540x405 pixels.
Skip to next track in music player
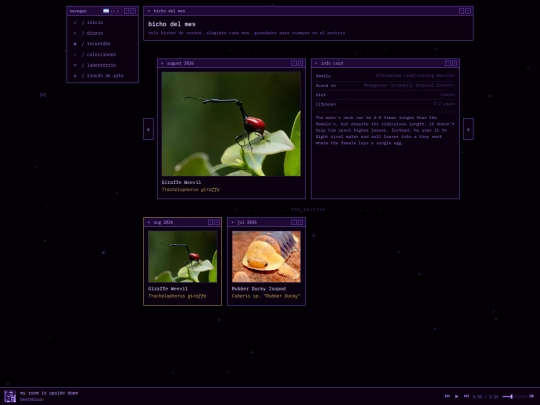pyautogui.click(x=466, y=396)
